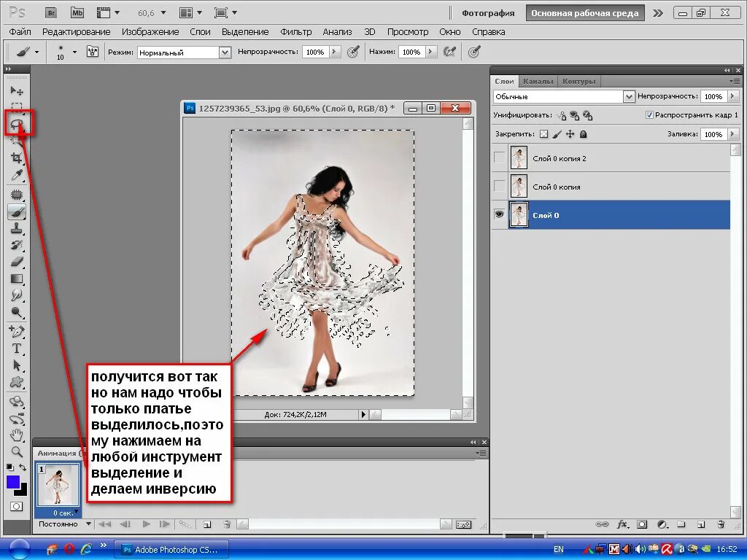The image size is (747, 560).
Task: Select the Move tool
Action: tap(17, 90)
